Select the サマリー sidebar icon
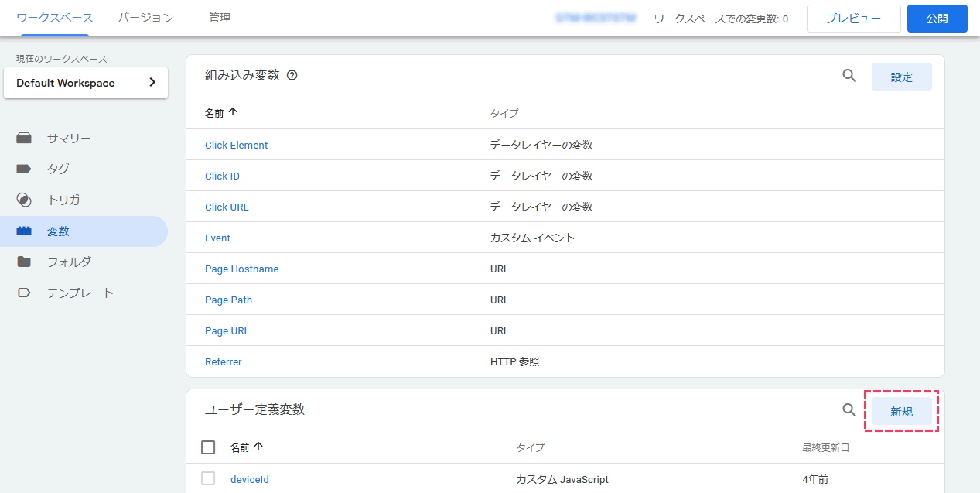Viewport: 980px width, 493px height. tap(24, 138)
